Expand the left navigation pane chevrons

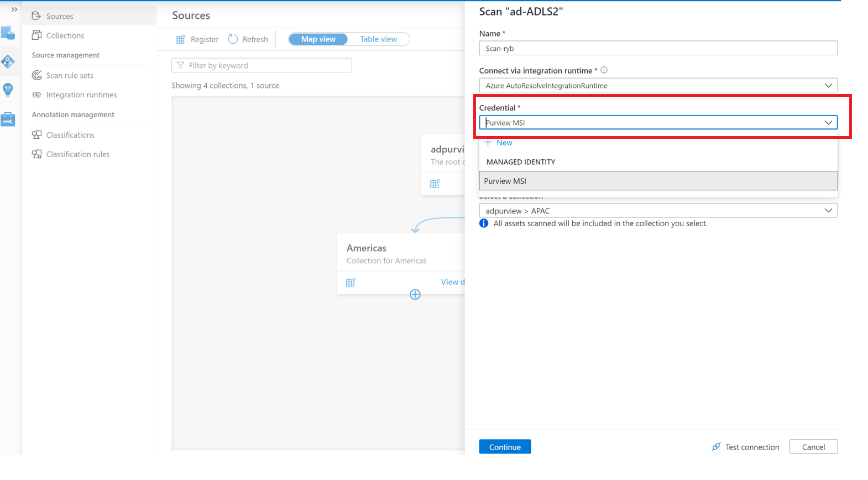(x=14, y=9)
